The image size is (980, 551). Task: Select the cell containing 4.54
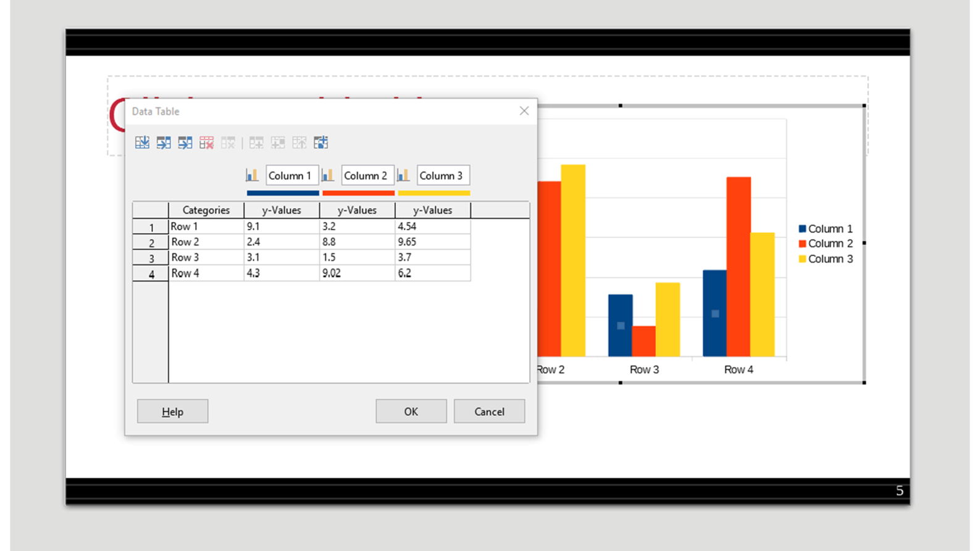(x=433, y=226)
